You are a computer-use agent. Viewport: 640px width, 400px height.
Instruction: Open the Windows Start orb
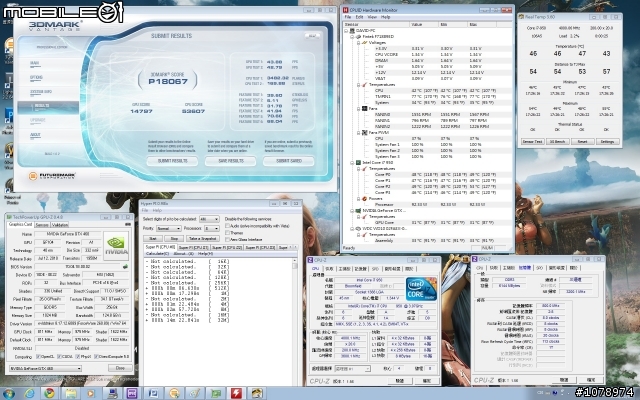tap(8, 393)
